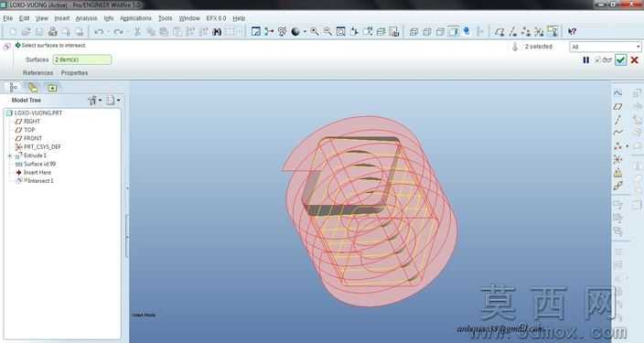Toggle annotation element display icon
This screenshot has width=644, height=343.
pyautogui.click(x=553, y=32)
